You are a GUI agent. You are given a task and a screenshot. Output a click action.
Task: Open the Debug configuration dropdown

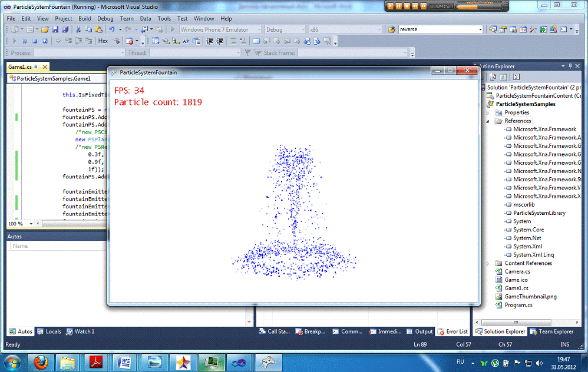303,29
